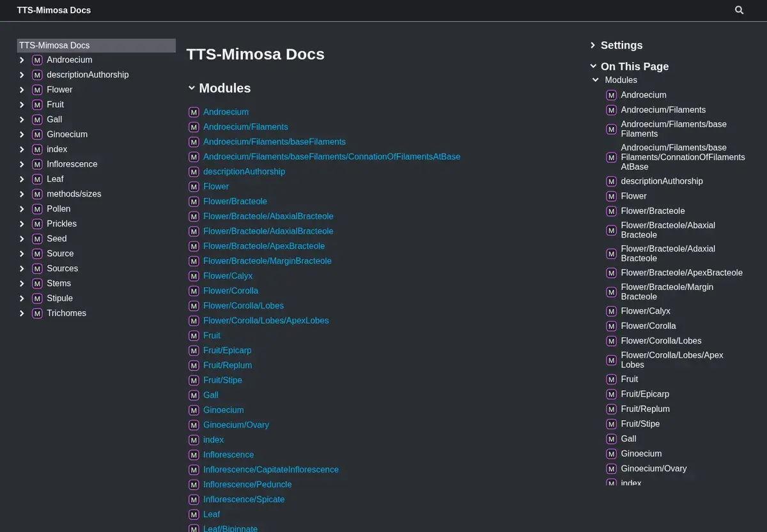Expand the methods/sizes tree node
Viewport: 767px width, 532px height.
pyautogui.click(x=22, y=194)
